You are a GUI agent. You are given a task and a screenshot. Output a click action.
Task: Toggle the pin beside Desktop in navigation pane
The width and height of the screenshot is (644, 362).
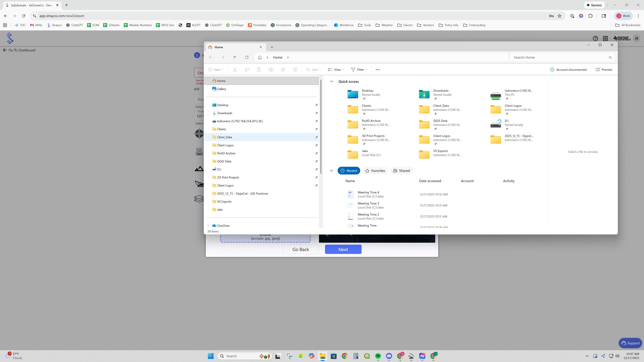coord(316,105)
